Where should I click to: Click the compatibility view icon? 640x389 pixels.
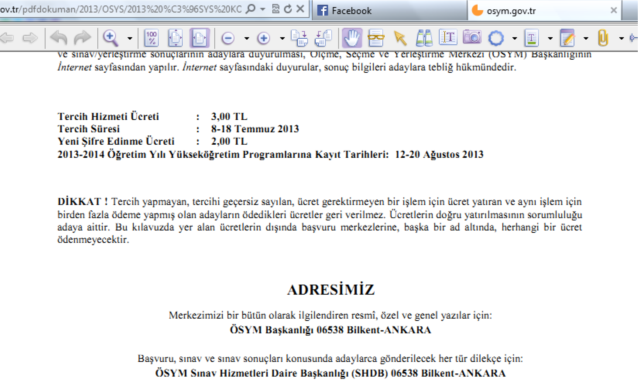(x=276, y=9)
